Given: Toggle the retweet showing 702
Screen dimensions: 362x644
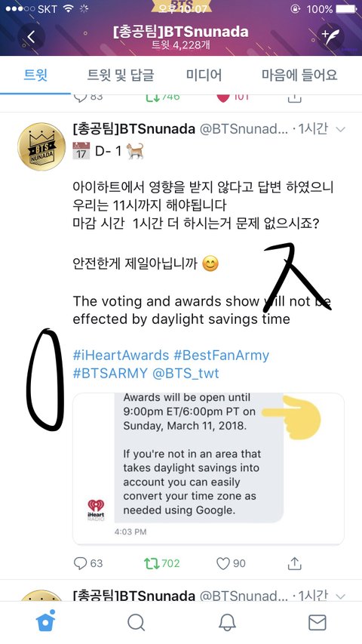Looking at the screenshot, I should [161, 563].
